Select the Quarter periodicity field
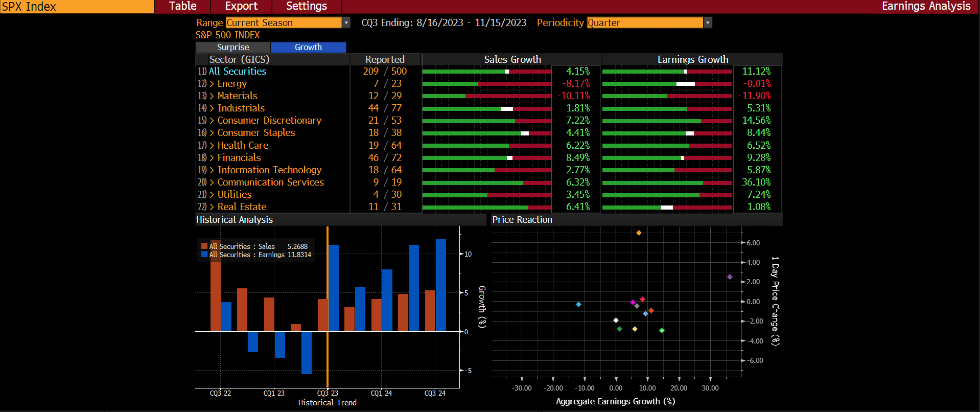The image size is (980, 412). 645,22
